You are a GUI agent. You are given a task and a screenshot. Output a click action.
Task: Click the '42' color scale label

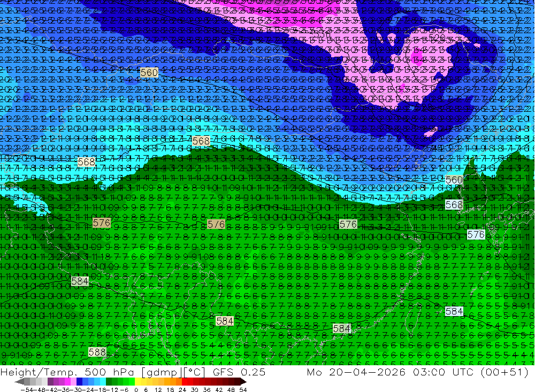(x=219, y=390)
